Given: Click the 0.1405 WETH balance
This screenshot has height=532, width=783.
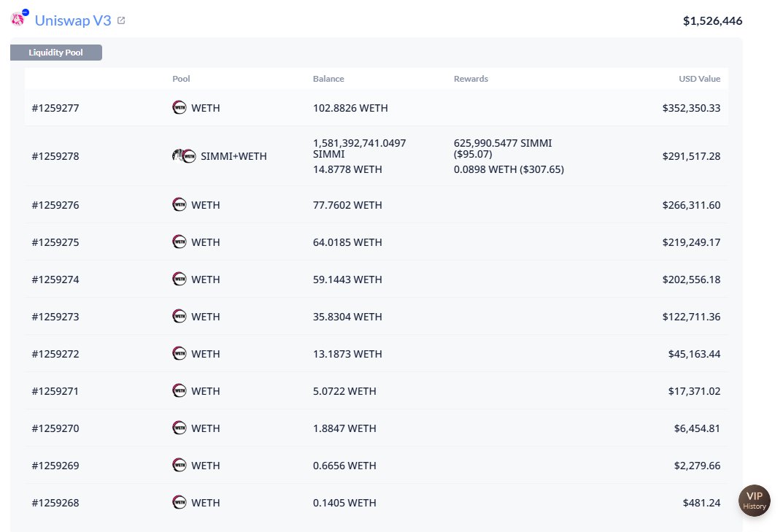Looking at the screenshot, I should (344, 503).
